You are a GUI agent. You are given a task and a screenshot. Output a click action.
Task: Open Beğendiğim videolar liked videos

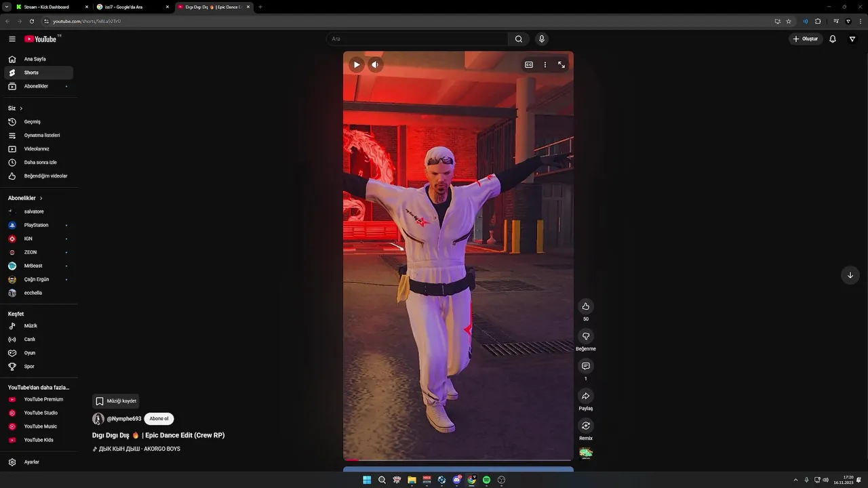coord(39,176)
